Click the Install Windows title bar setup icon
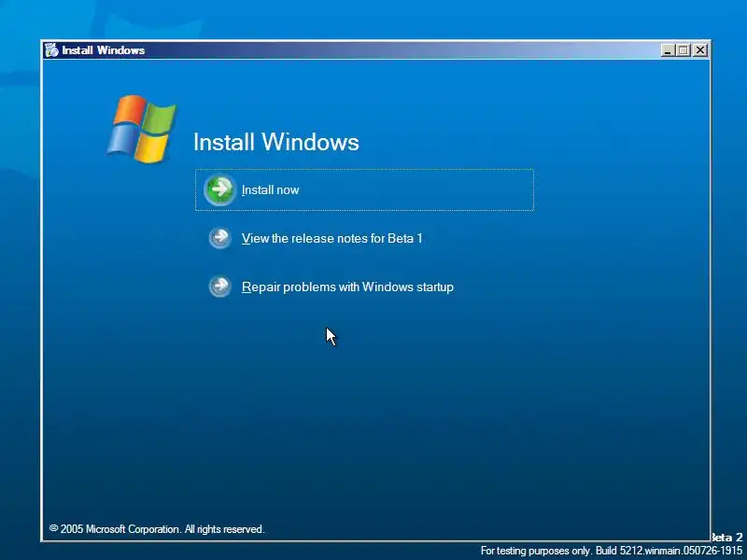Image resolution: width=747 pixels, height=560 pixels. coord(51,50)
